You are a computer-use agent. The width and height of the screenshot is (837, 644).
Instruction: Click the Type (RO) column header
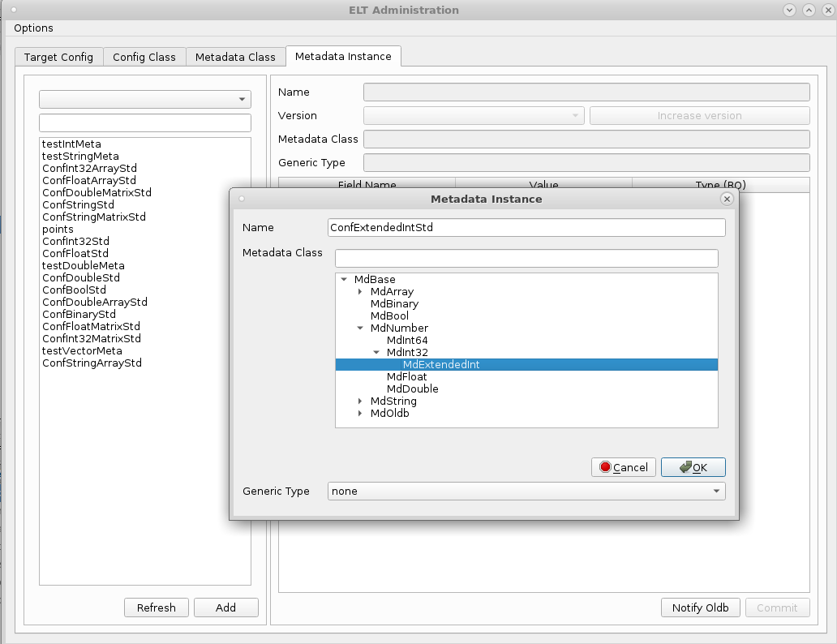click(x=721, y=185)
